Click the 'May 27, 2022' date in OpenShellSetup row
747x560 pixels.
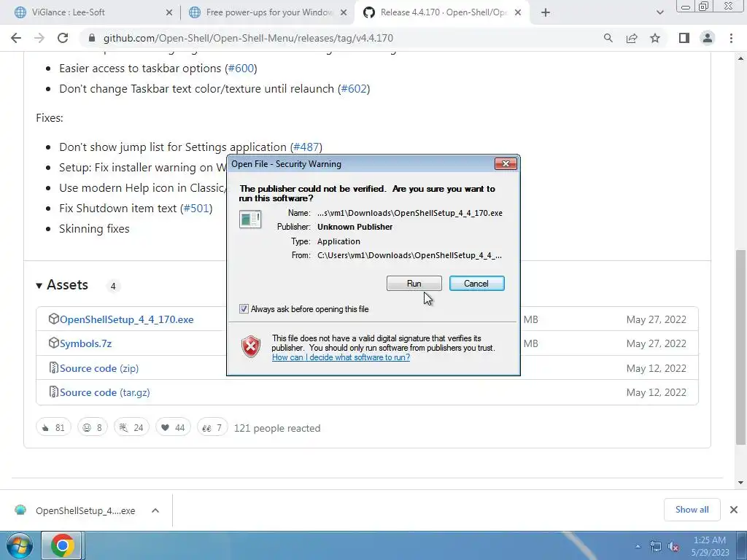tap(656, 319)
